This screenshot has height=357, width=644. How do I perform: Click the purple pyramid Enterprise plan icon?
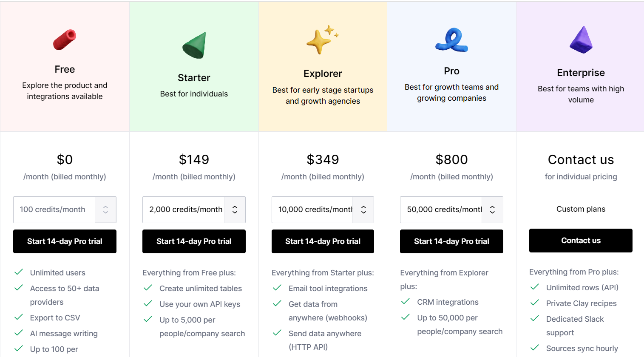point(581,40)
